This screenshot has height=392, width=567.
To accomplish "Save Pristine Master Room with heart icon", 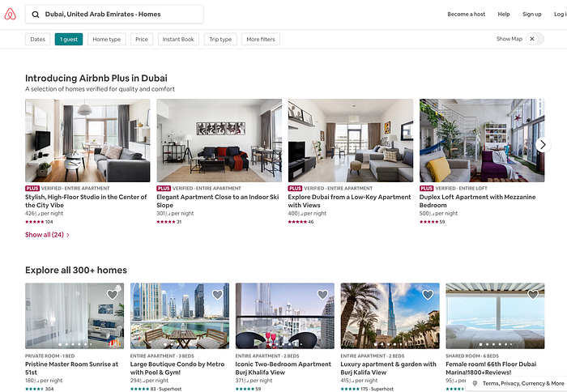I will pos(113,295).
